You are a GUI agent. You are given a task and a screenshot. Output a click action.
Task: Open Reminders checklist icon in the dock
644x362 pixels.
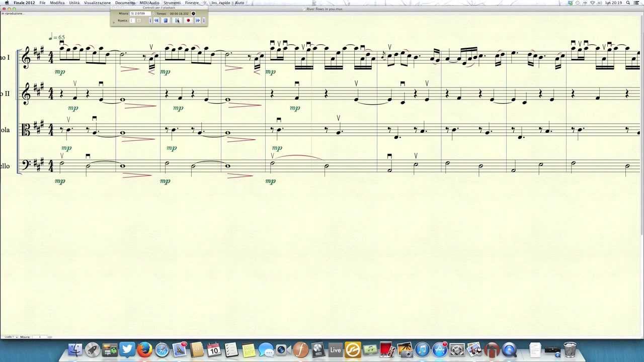click(x=231, y=349)
